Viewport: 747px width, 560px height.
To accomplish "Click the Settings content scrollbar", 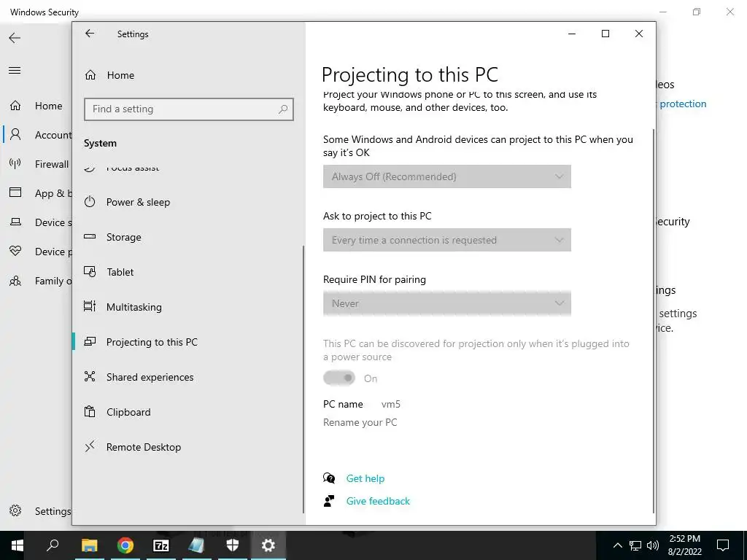I will [654, 320].
